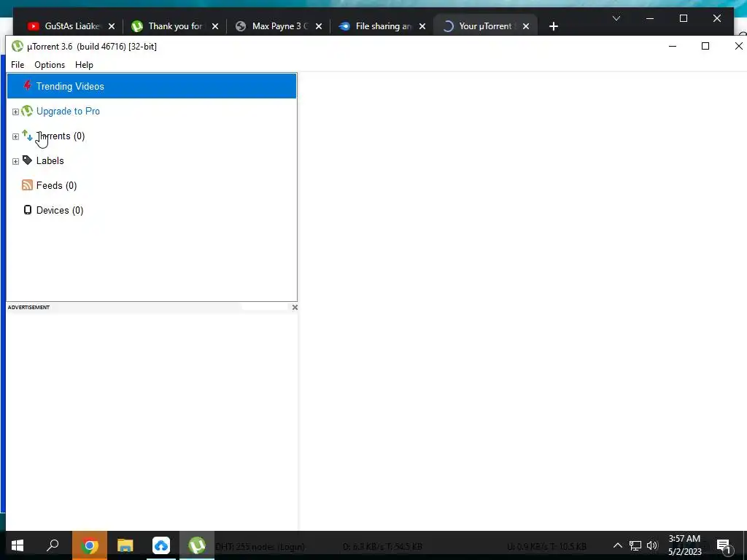The height and width of the screenshot is (560, 747).
Task: Expand the Torrents (0) tree node
Action: pyautogui.click(x=15, y=136)
